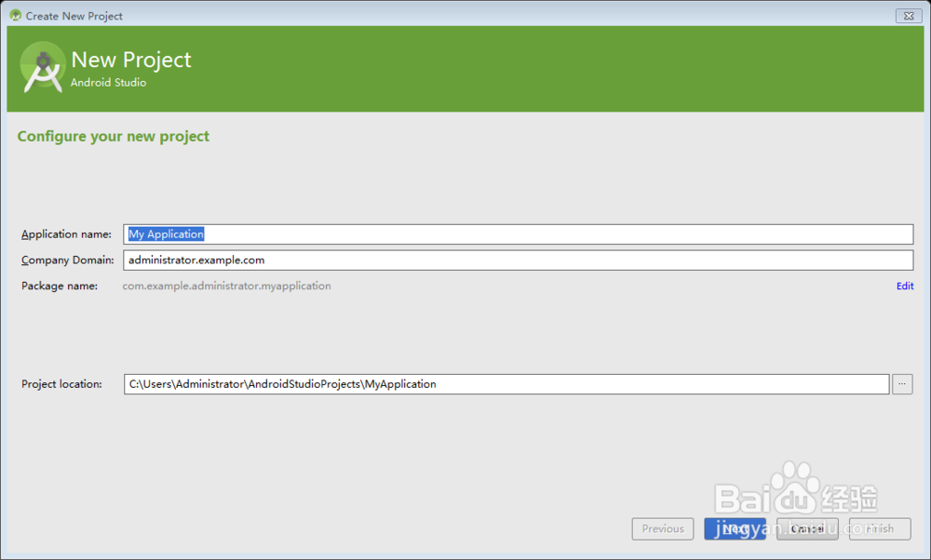Proceed with the Next button
The height and width of the screenshot is (560, 931).
pos(735,528)
